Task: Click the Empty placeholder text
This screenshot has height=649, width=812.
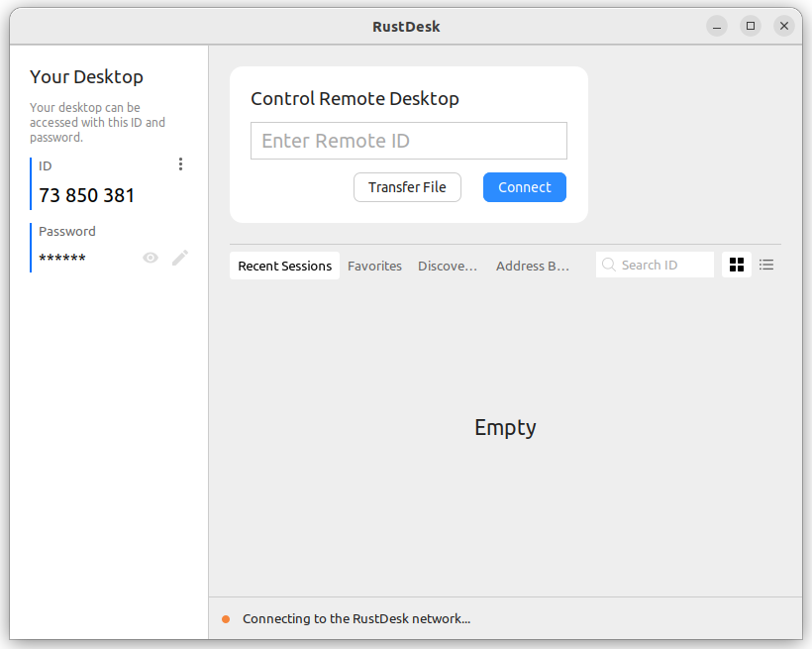Action: pyautogui.click(x=505, y=428)
